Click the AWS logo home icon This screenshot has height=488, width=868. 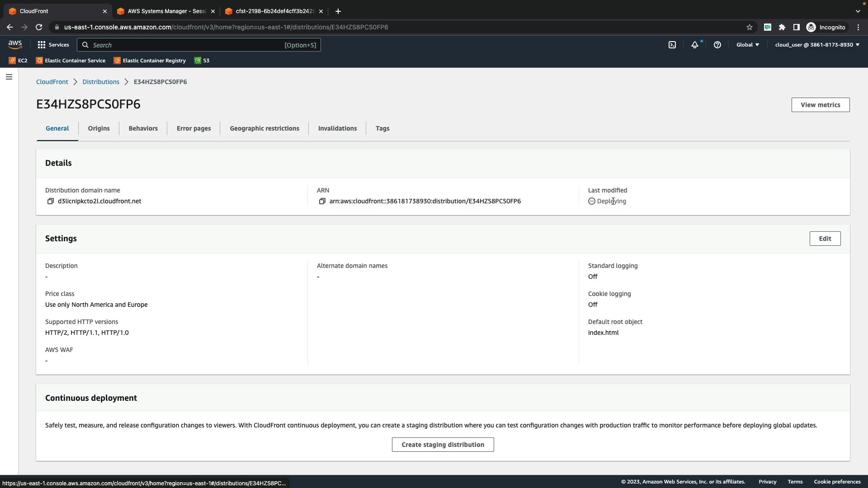15,44
